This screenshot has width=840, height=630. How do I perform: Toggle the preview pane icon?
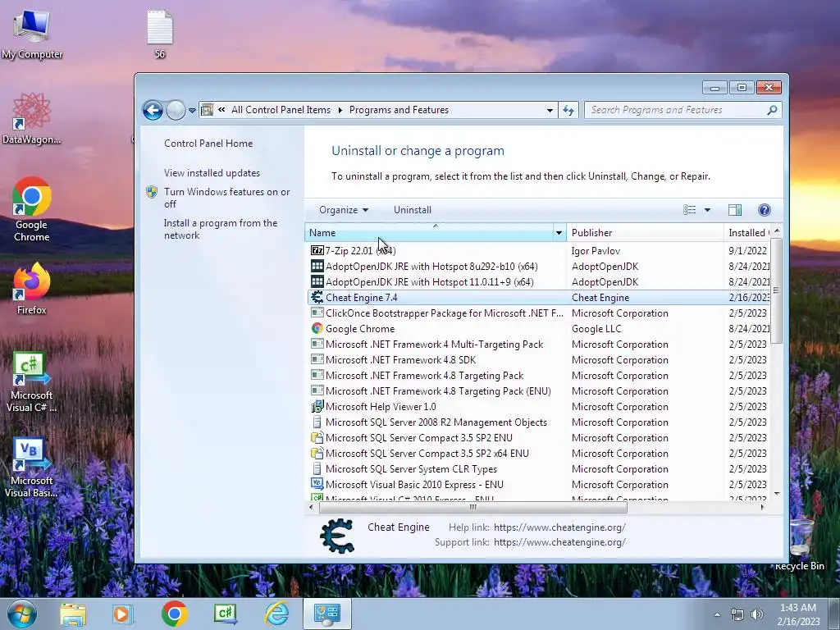(735, 210)
